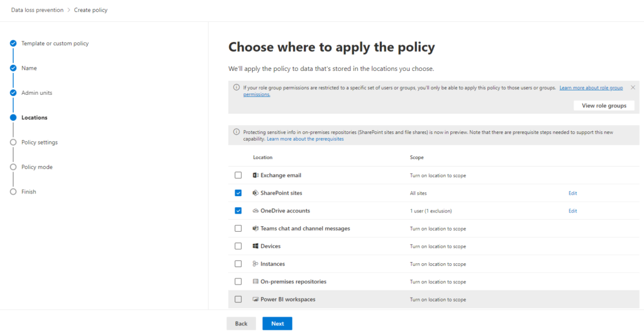Image resolution: width=644 pixels, height=333 pixels.
Task: Click the SharePoint sites icon
Action: 256,193
